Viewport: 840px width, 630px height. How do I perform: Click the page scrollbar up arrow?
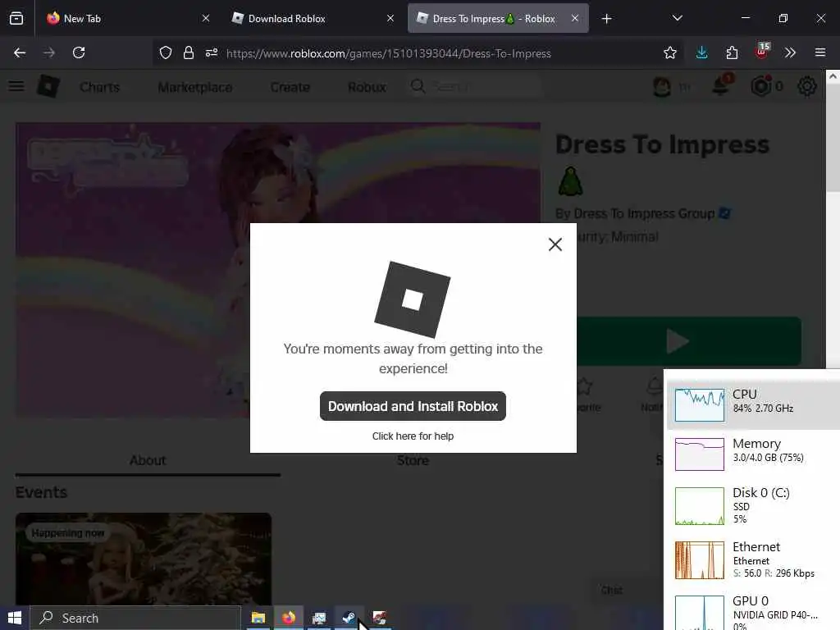[833, 76]
